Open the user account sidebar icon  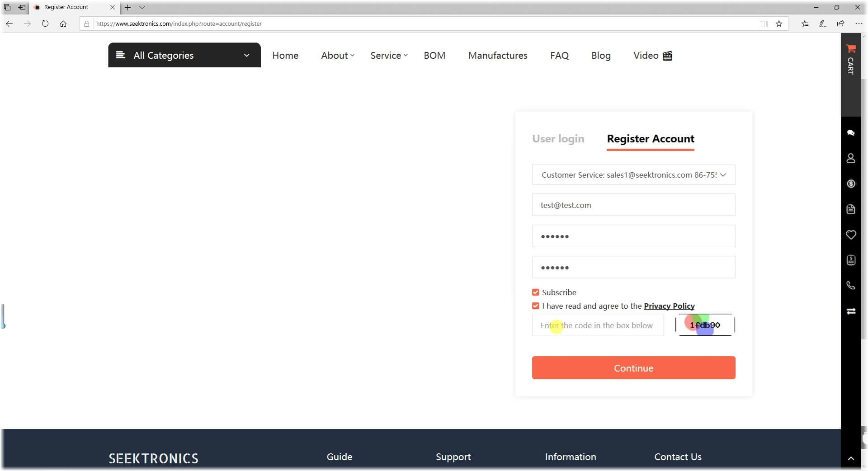click(x=851, y=158)
